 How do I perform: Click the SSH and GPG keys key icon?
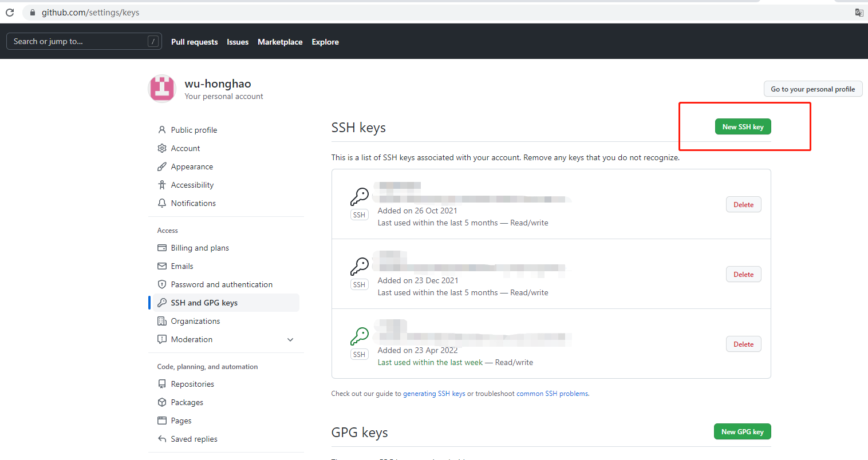[162, 303]
